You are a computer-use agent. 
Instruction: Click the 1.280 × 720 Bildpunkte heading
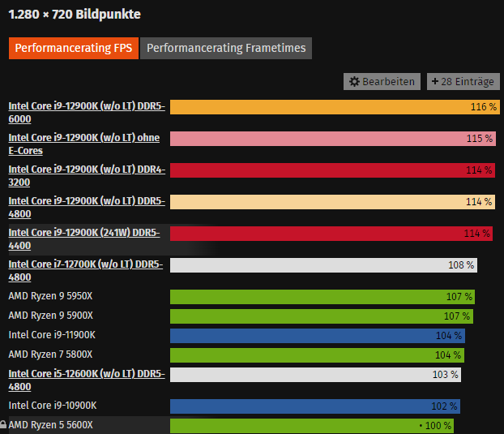[75, 15]
